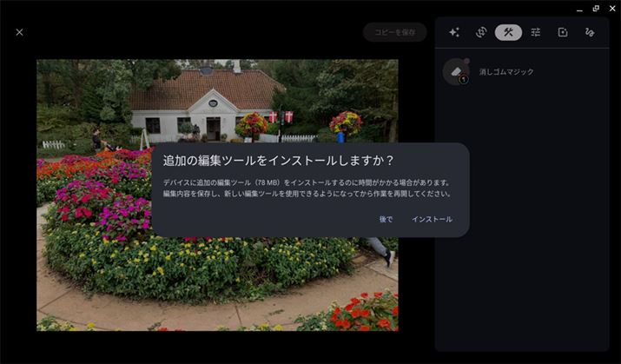The image size is (621, 364).
Task: Select the Crop and rotate tool
Action: click(481, 32)
